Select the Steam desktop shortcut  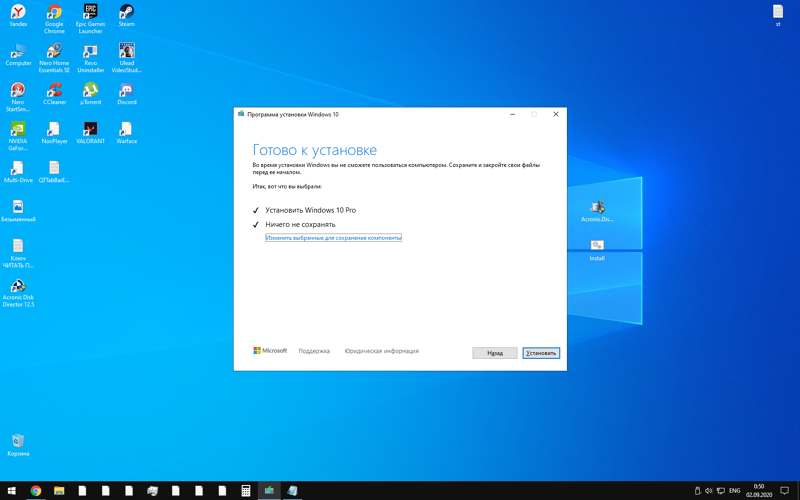tap(127, 15)
